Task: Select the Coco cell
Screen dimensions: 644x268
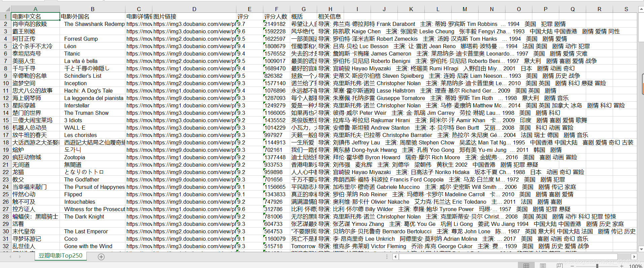Action: pos(92,239)
